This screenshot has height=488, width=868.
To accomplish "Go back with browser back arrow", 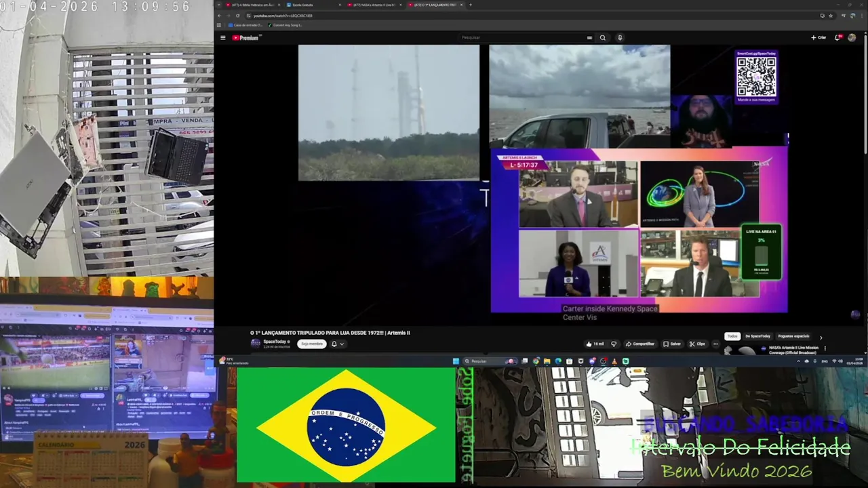I will pyautogui.click(x=219, y=16).
